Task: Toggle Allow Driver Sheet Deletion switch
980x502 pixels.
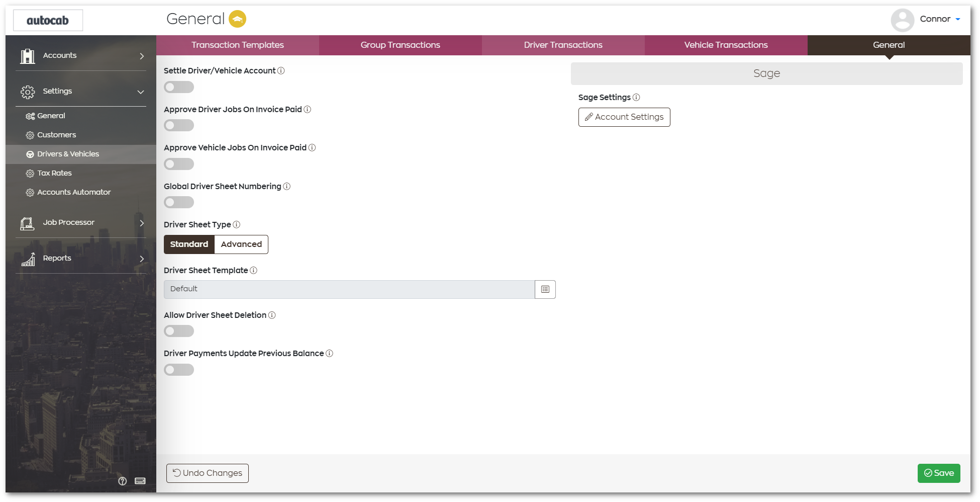Action: coord(179,331)
